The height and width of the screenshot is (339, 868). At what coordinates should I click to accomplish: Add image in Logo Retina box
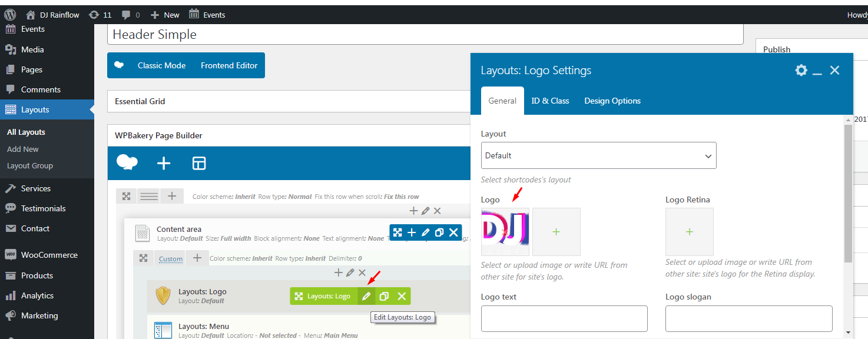pos(690,232)
